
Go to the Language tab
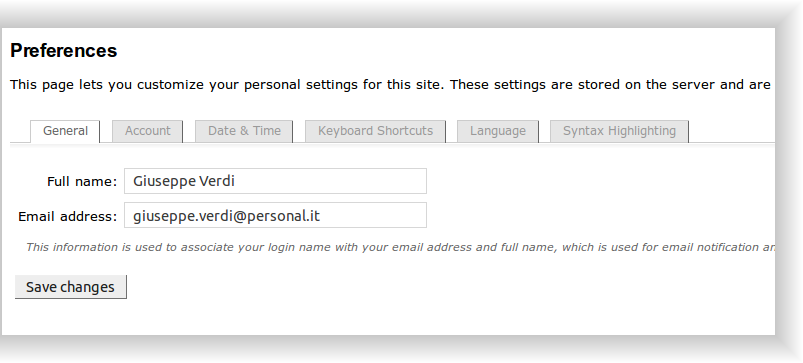(x=498, y=131)
